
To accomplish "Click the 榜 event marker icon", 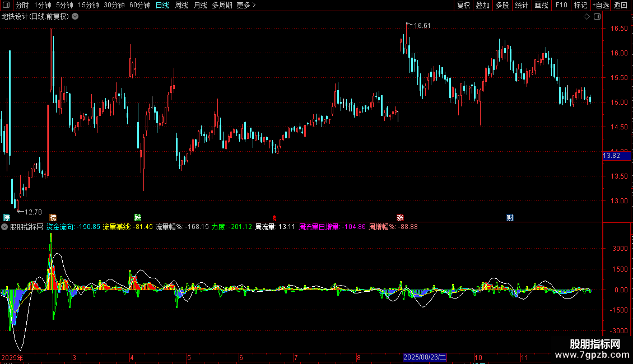I will pyautogui.click(x=53, y=217).
